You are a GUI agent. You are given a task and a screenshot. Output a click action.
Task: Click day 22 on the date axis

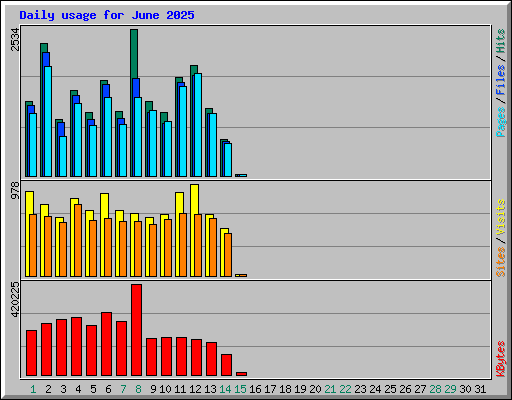point(345,389)
